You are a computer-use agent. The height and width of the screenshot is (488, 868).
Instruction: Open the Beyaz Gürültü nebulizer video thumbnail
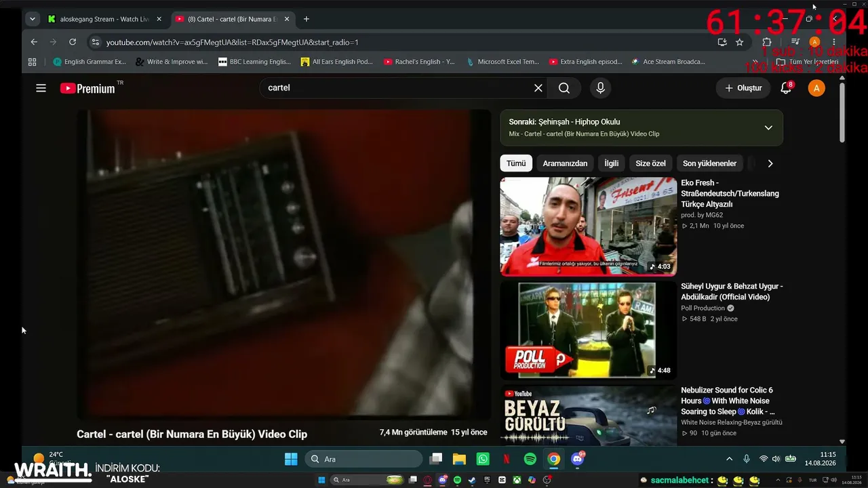point(589,415)
